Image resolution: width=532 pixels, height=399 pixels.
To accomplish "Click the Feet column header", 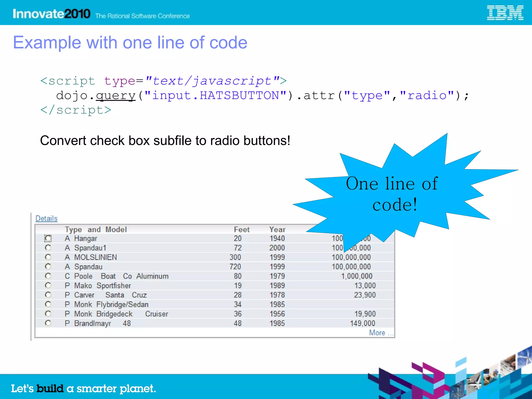I will click(x=242, y=230).
